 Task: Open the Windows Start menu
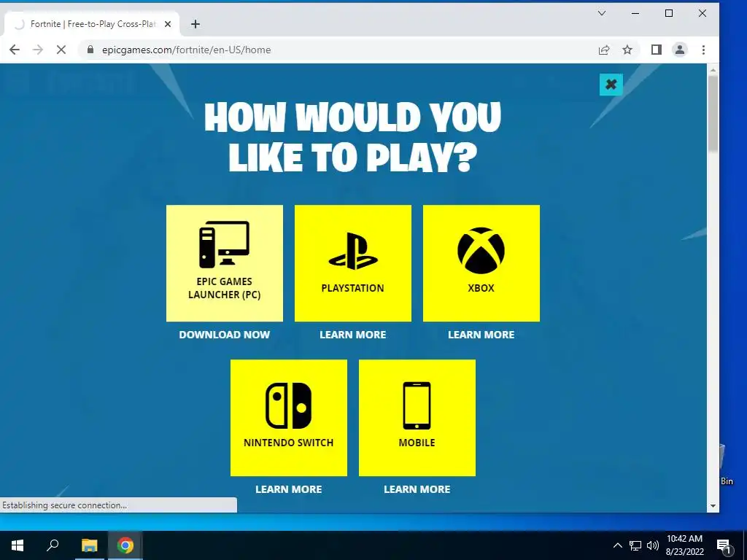(x=18, y=545)
